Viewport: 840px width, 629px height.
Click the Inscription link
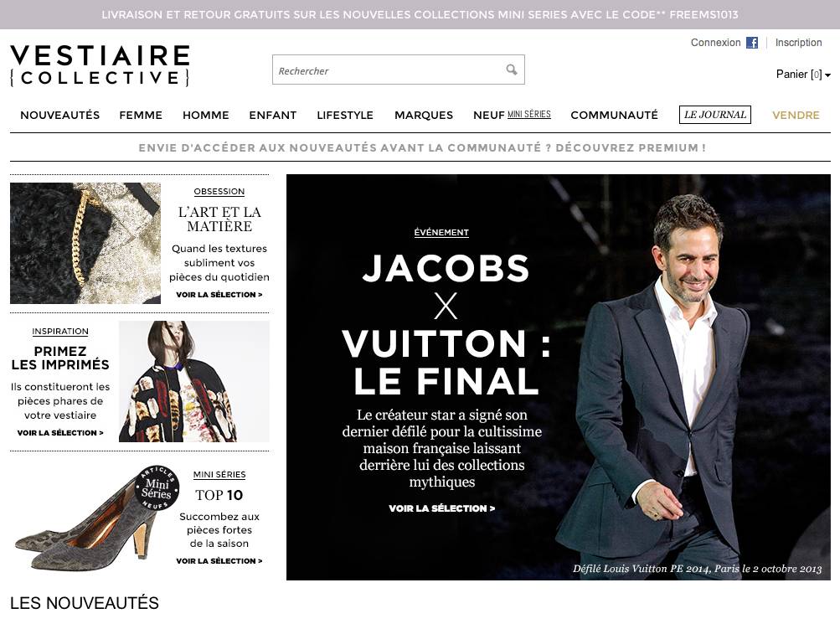coord(798,43)
